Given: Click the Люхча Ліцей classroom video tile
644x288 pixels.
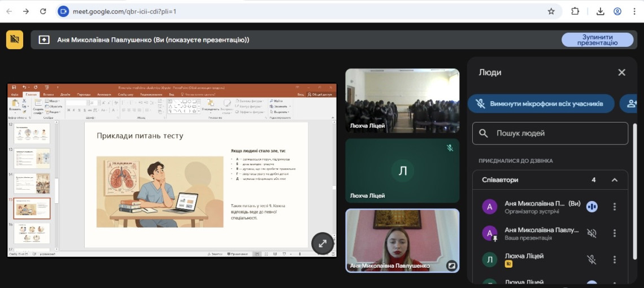Looking at the screenshot, I should (x=402, y=101).
